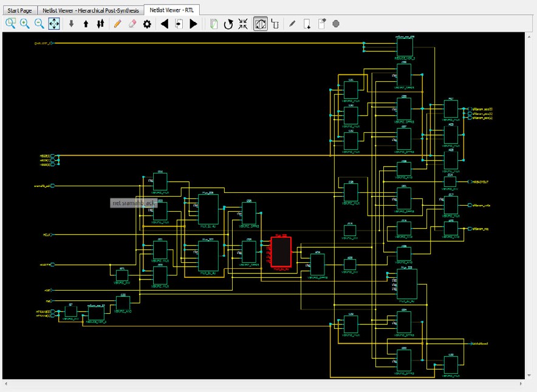Select the red highlighted block in schematic
Screen dimensions: 537x392
[x=281, y=251]
